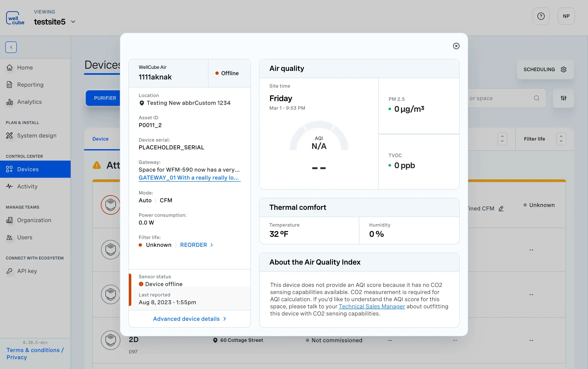Open Analytics from the sidebar icon
Viewport: 588px width, 369px height.
(10, 102)
